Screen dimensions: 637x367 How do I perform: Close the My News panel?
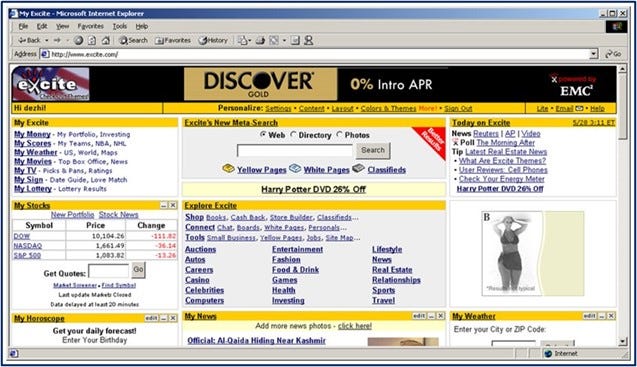(440, 316)
